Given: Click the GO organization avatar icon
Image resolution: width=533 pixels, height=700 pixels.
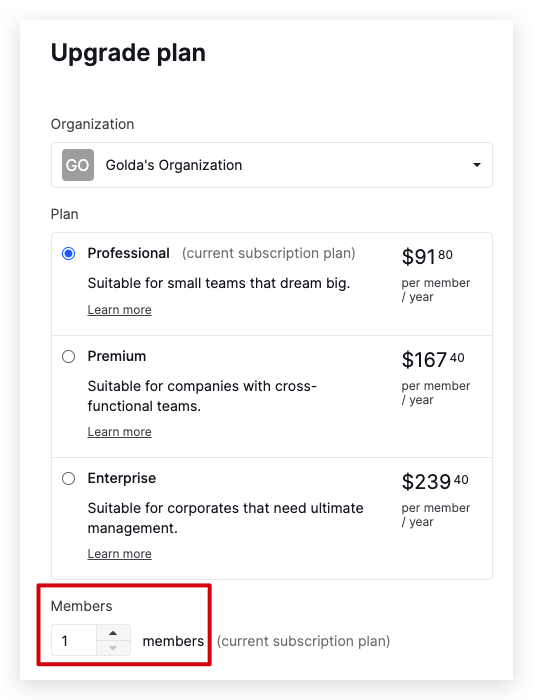Looking at the screenshot, I should [78, 165].
